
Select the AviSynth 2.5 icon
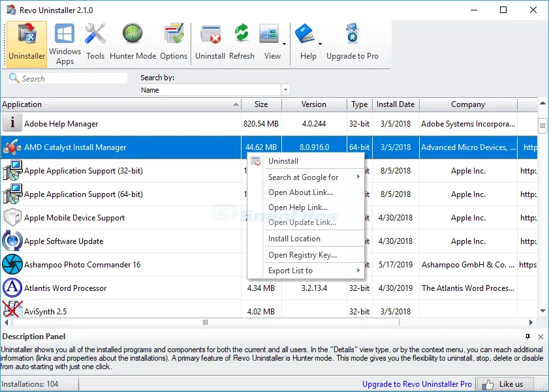click(12, 309)
